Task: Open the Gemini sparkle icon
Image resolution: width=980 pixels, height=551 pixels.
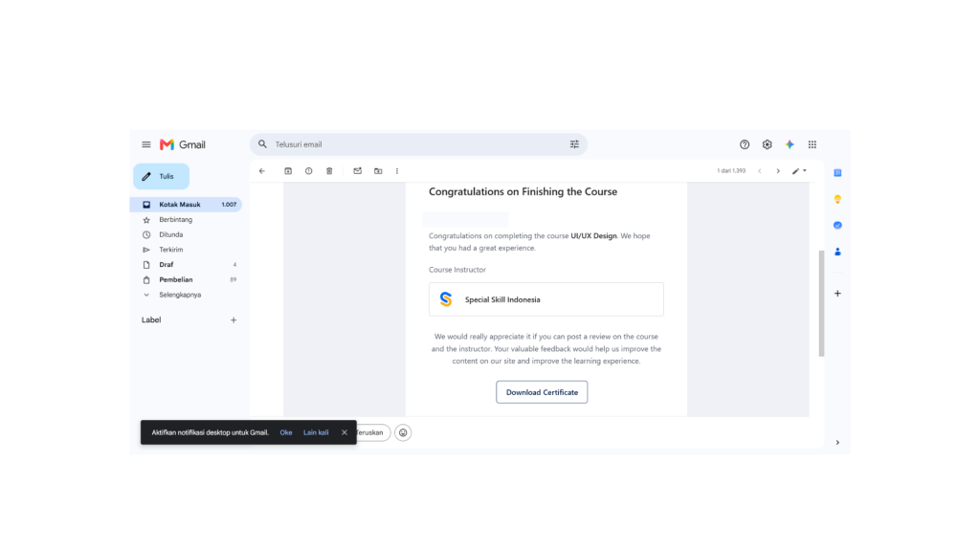Action: click(x=790, y=144)
